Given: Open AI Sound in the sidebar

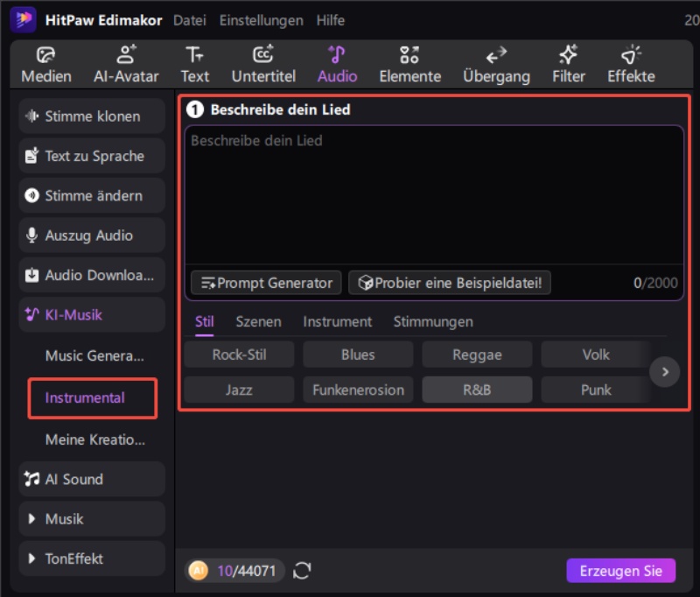Looking at the screenshot, I should tap(92, 479).
